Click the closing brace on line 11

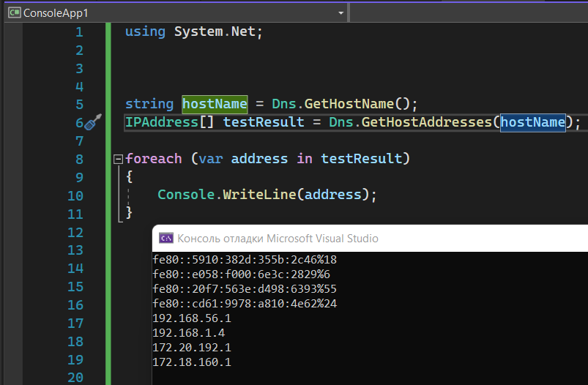(x=129, y=212)
